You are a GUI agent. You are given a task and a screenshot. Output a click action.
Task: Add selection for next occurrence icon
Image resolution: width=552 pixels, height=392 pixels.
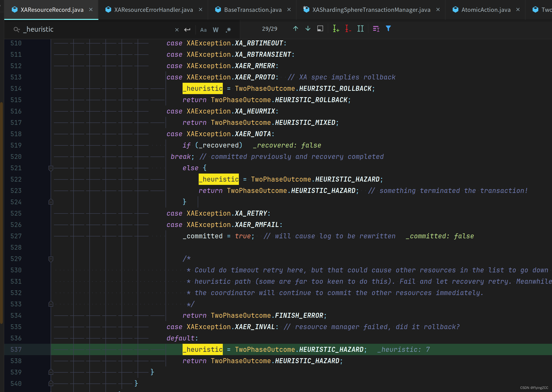[336, 29]
